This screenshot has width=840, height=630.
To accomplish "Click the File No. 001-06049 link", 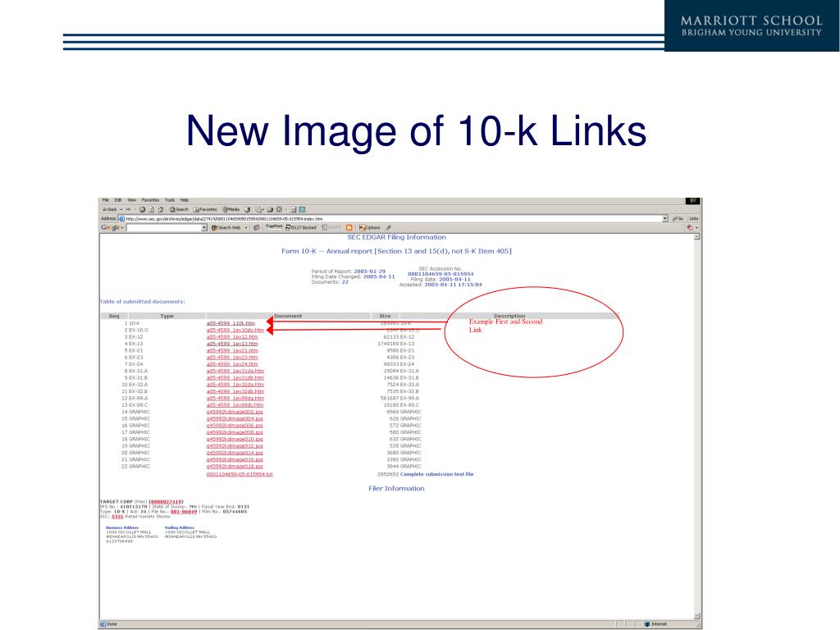I will [x=184, y=512].
